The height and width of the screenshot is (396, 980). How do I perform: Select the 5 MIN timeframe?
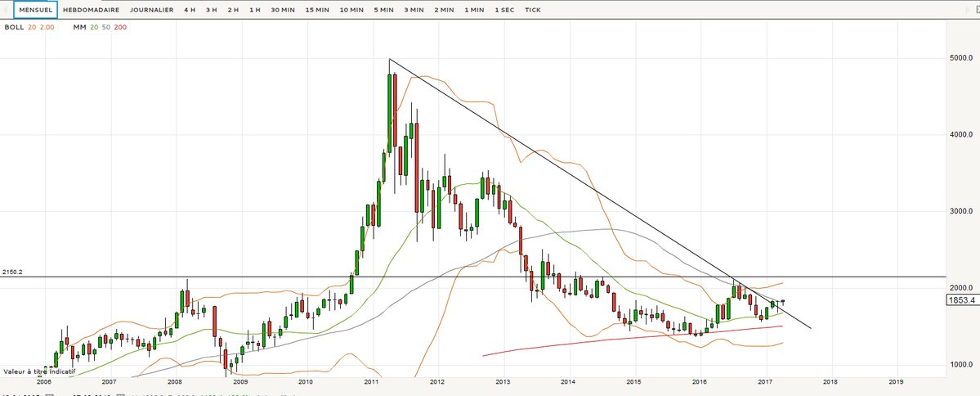384,10
